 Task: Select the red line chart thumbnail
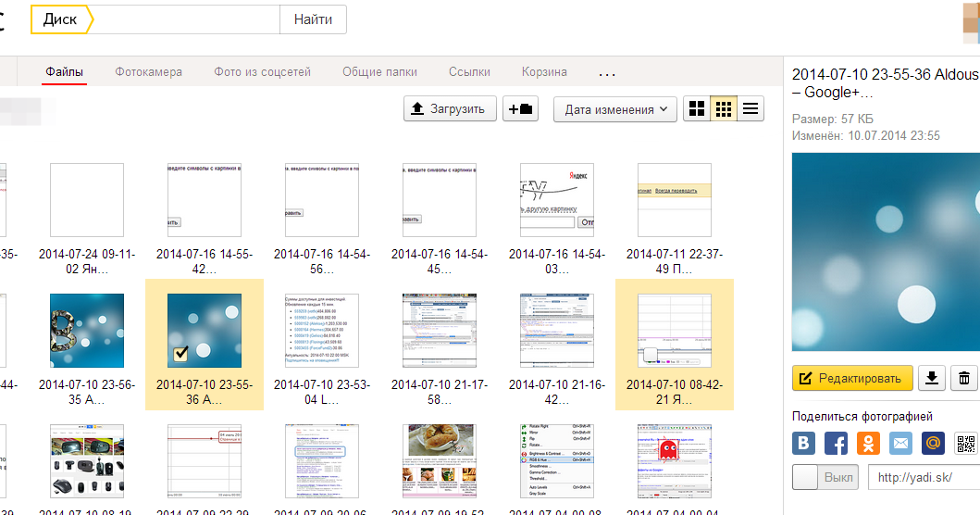point(205,461)
